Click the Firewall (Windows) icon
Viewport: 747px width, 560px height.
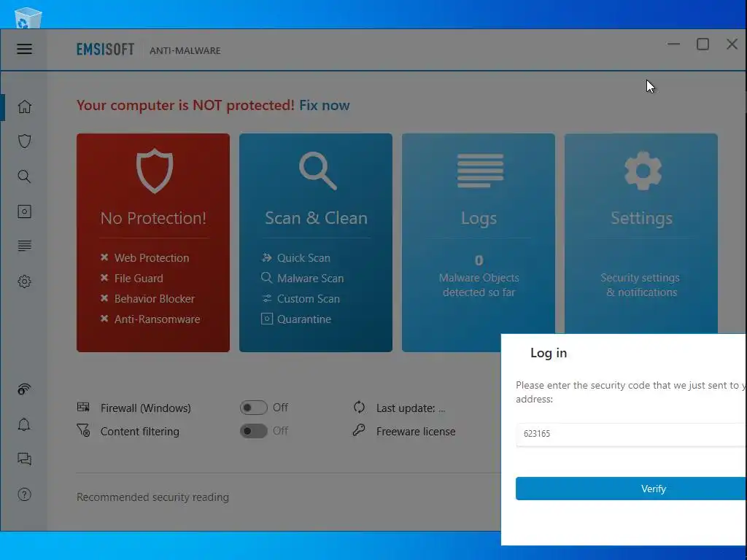83,407
